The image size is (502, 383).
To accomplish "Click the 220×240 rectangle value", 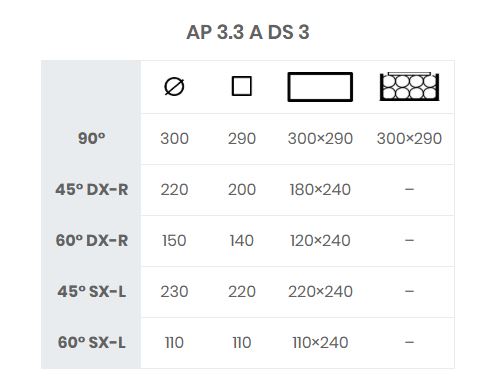I will (x=320, y=292).
